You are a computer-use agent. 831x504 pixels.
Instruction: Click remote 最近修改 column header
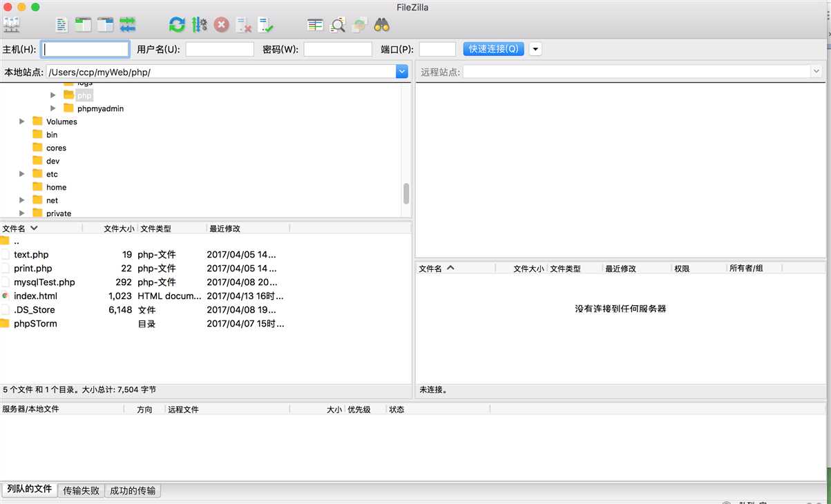click(x=637, y=269)
